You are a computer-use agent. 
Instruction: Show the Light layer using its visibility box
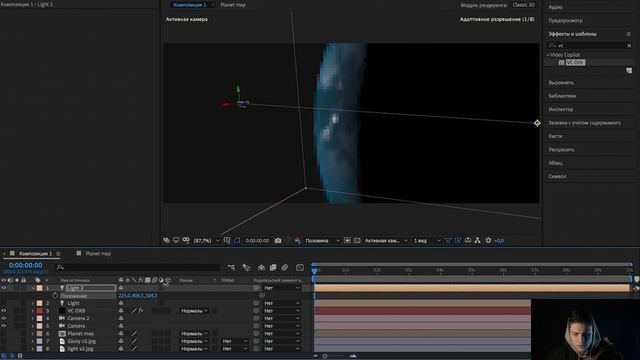coord(4,303)
